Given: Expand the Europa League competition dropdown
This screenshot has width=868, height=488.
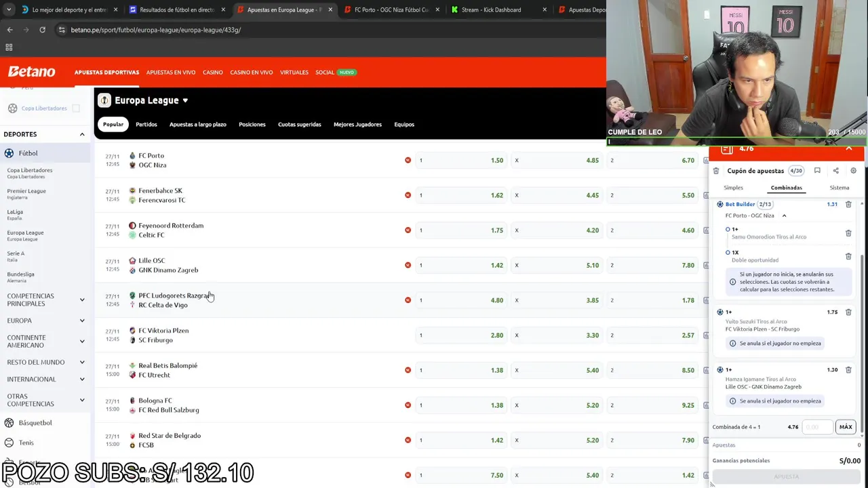Looking at the screenshot, I should (x=184, y=100).
